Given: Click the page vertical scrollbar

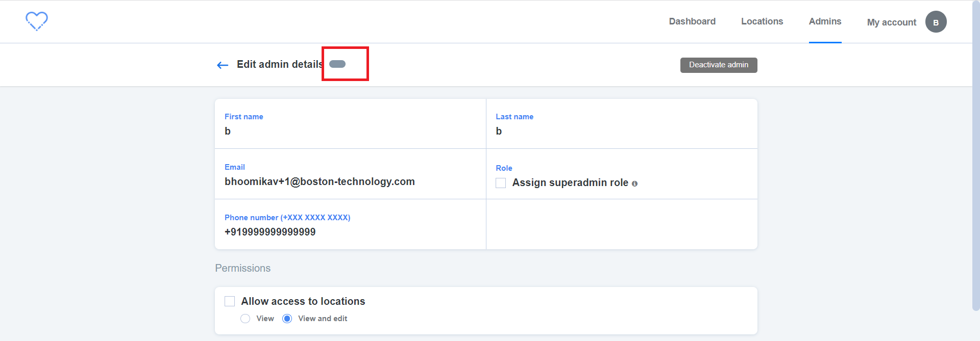Looking at the screenshot, I should click(976, 155).
